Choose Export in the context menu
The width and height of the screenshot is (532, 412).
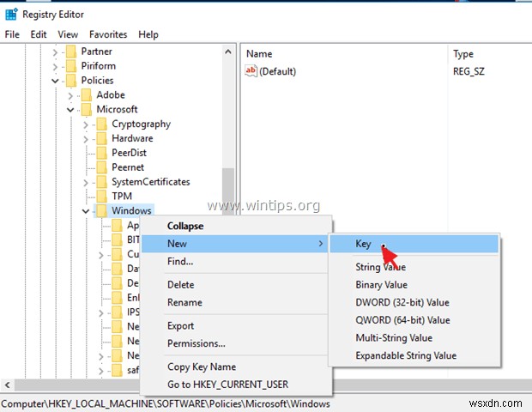point(236,326)
